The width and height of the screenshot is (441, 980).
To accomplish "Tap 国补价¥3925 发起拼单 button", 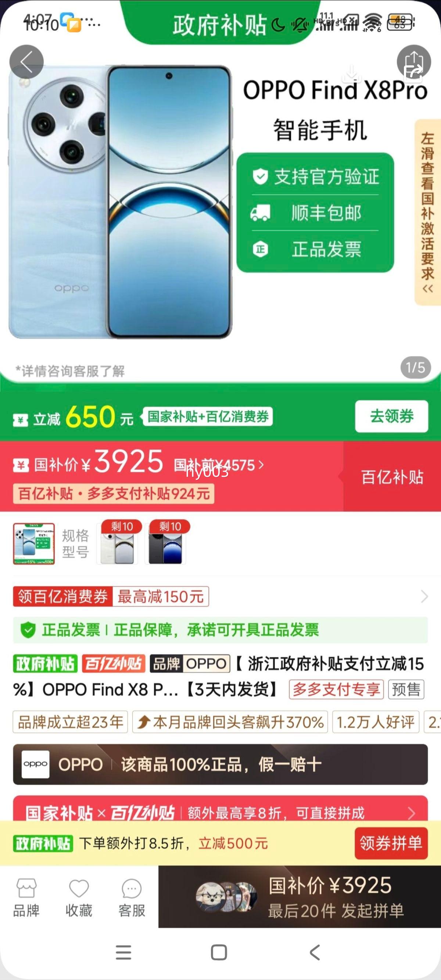I will 300,897.
